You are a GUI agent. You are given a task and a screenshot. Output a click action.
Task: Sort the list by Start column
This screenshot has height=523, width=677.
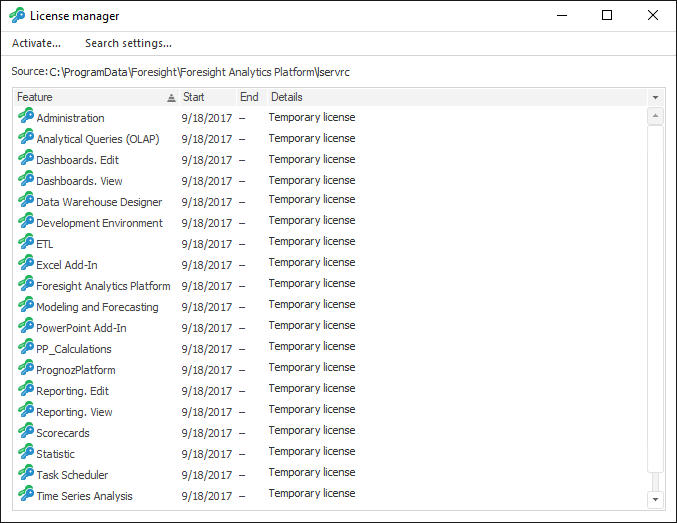click(x=207, y=97)
